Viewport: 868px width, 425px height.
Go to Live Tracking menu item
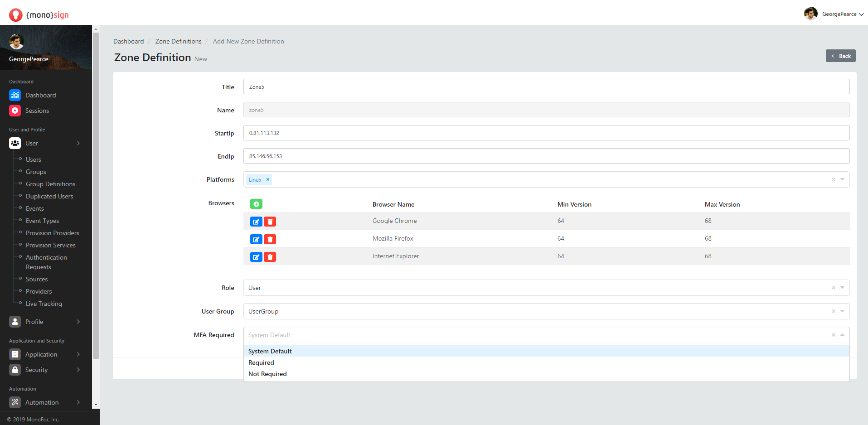point(44,304)
